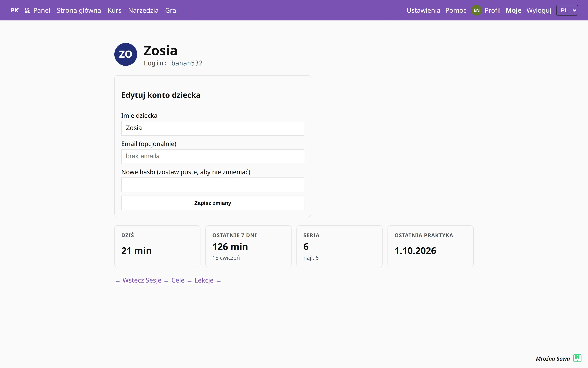Open Ustawienia page
Screen dimensions: 588x368
[423, 10]
